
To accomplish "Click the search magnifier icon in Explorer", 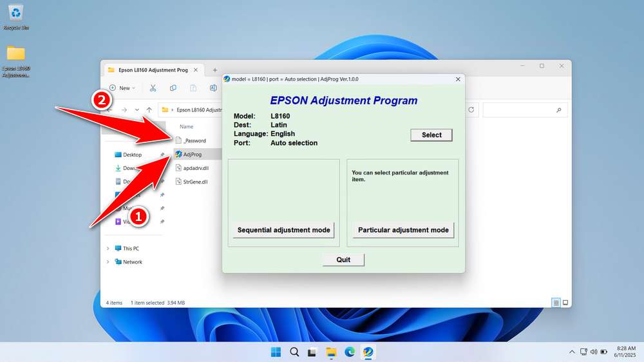I will 558,110.
